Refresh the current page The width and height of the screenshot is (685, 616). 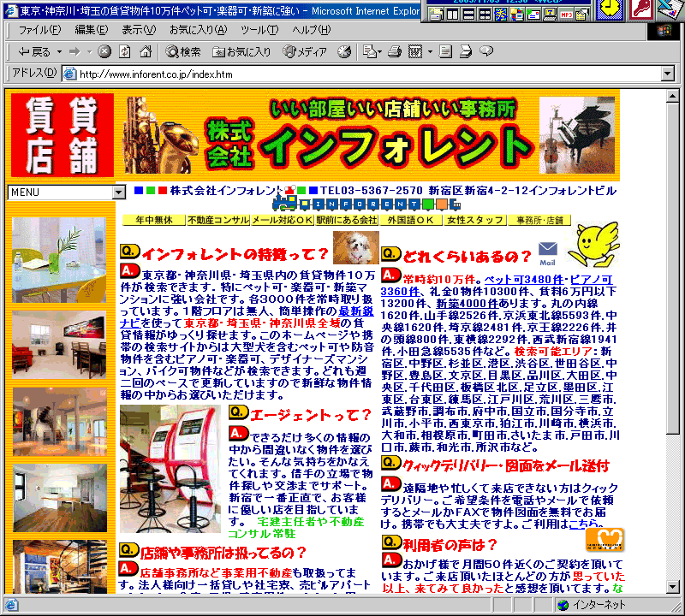point(125,52)
